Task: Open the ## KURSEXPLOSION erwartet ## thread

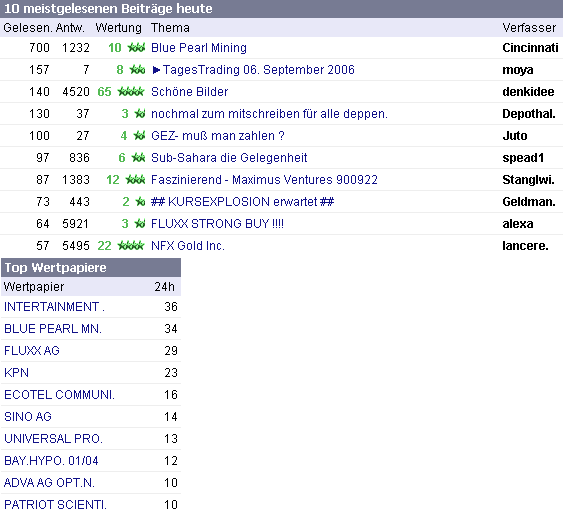Action: coord(242,201)
